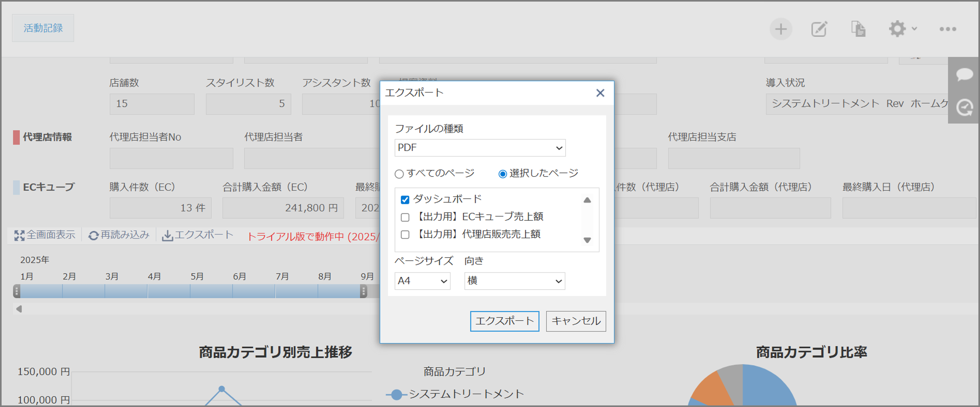The height and width of the screenshot is (407, 980).
Task: Open the settings gear icon
Action: 897,28
